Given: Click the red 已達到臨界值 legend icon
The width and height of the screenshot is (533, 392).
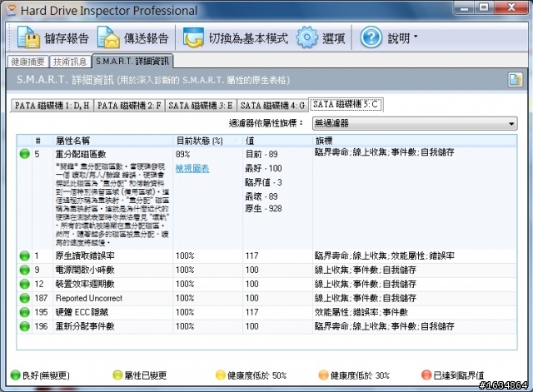Looking at the screenshot, I should pos(426,375).
